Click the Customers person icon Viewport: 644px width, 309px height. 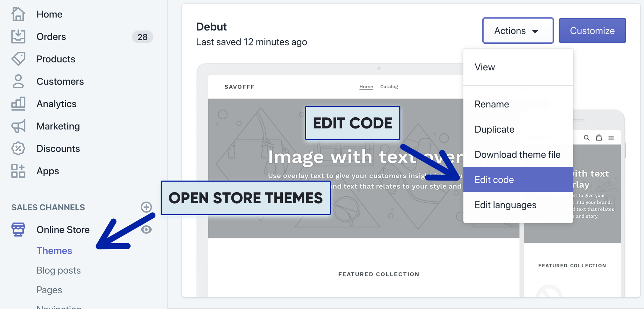pos(18,82)
